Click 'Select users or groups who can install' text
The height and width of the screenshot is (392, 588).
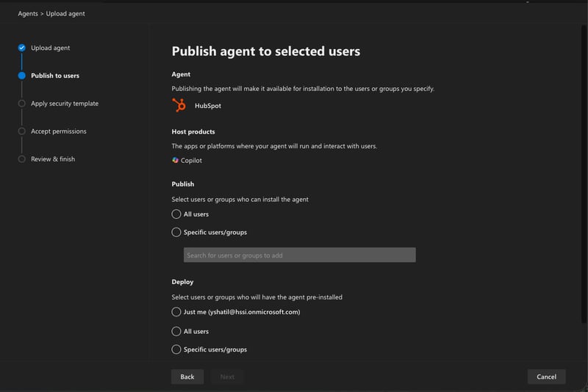tap(240, 200)
